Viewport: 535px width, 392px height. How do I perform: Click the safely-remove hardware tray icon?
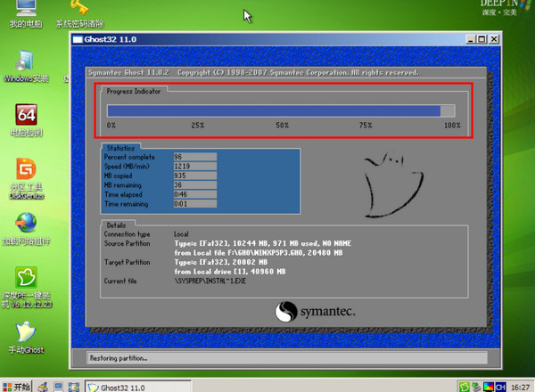tap(476, 387)
